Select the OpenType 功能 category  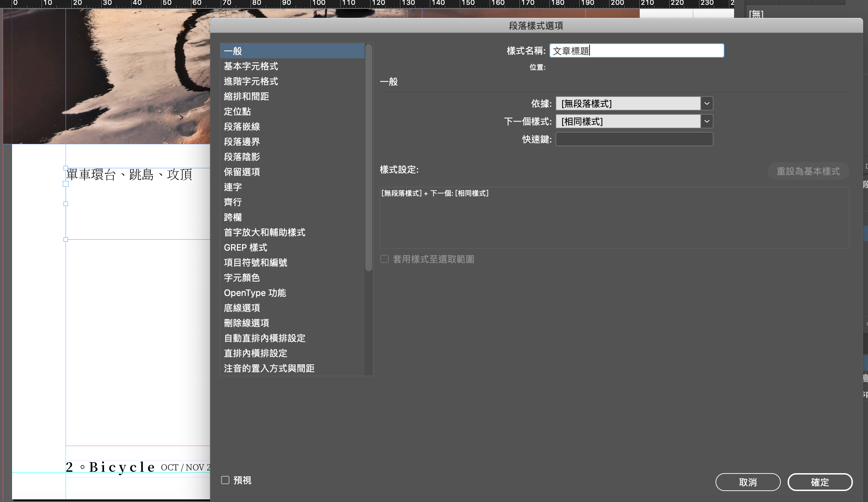tap(255, 293)
